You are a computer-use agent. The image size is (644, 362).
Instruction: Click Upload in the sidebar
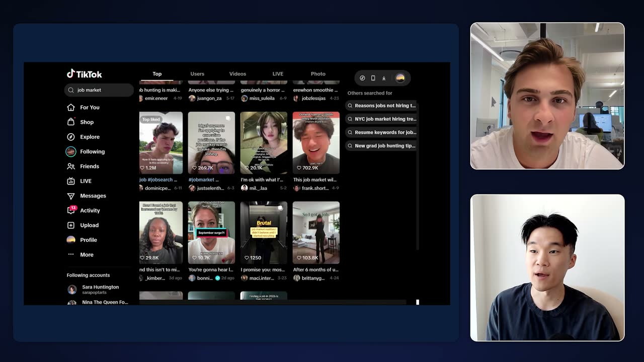83,225
